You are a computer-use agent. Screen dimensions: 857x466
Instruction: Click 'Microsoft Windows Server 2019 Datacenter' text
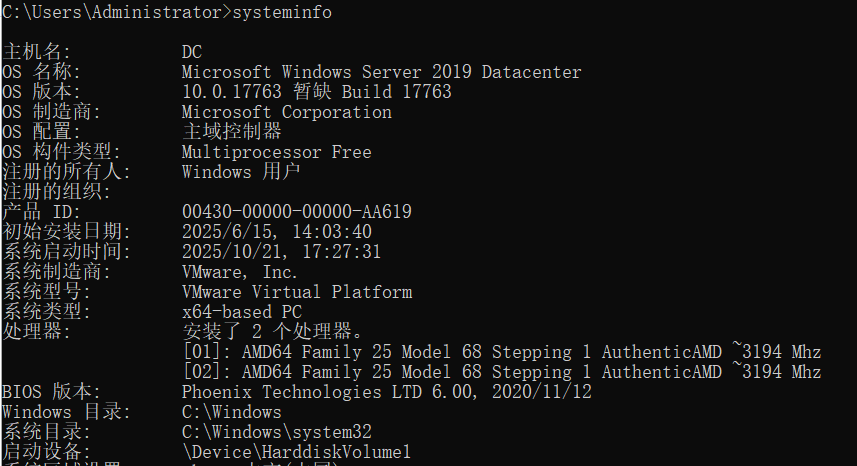(x=381, y=72)
